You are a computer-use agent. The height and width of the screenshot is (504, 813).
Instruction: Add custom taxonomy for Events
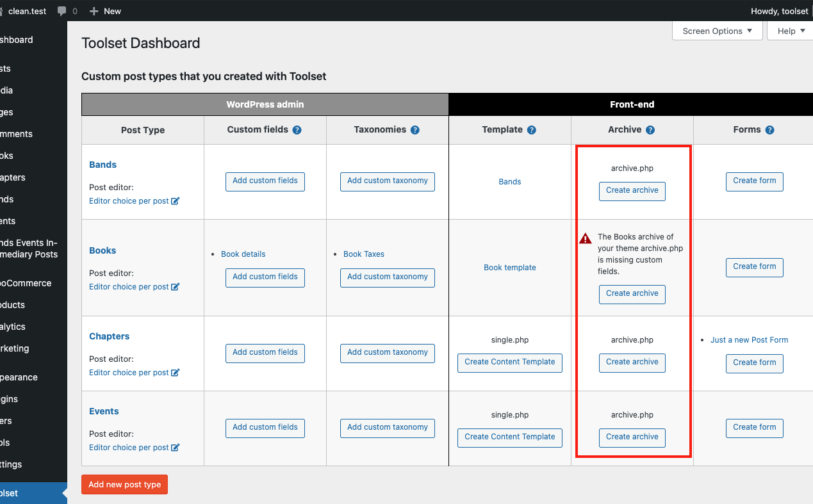[x=388, y=428]
